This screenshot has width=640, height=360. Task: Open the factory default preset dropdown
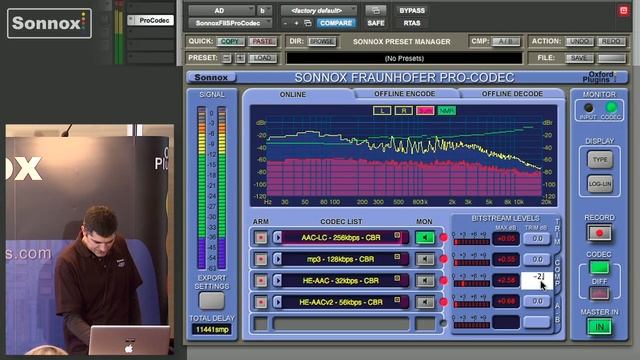318,11
